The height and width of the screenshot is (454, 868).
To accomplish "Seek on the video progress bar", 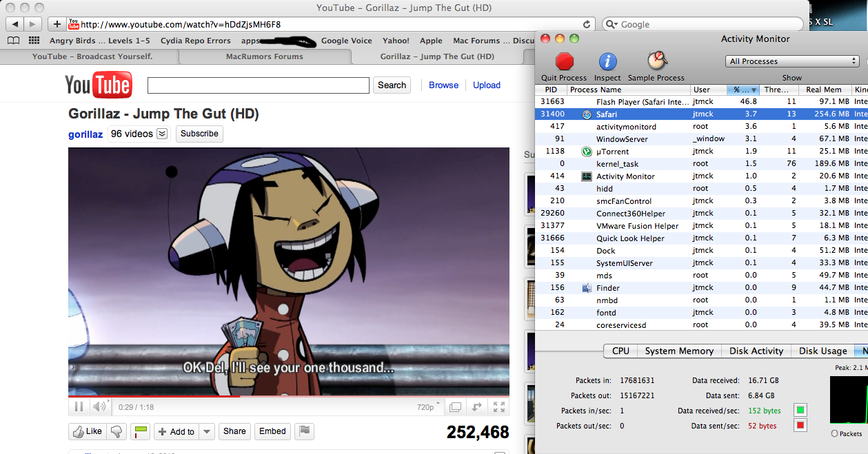I will (x=289, y=397).
